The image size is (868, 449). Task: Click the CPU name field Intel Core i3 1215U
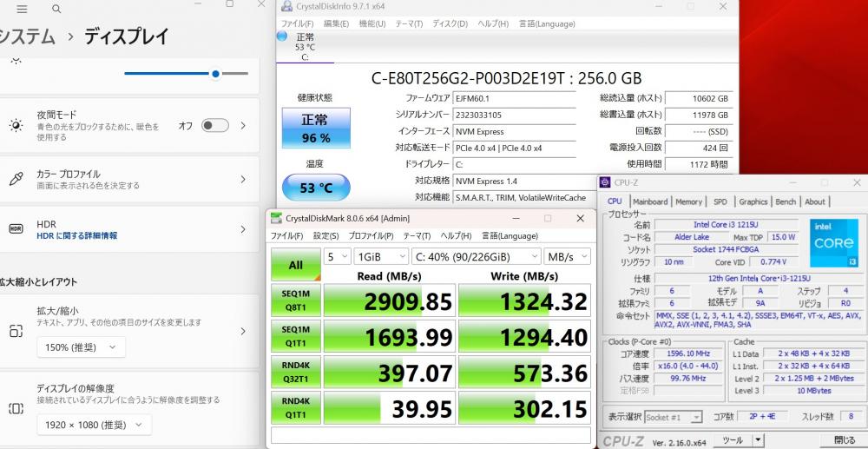click(726, 224)
